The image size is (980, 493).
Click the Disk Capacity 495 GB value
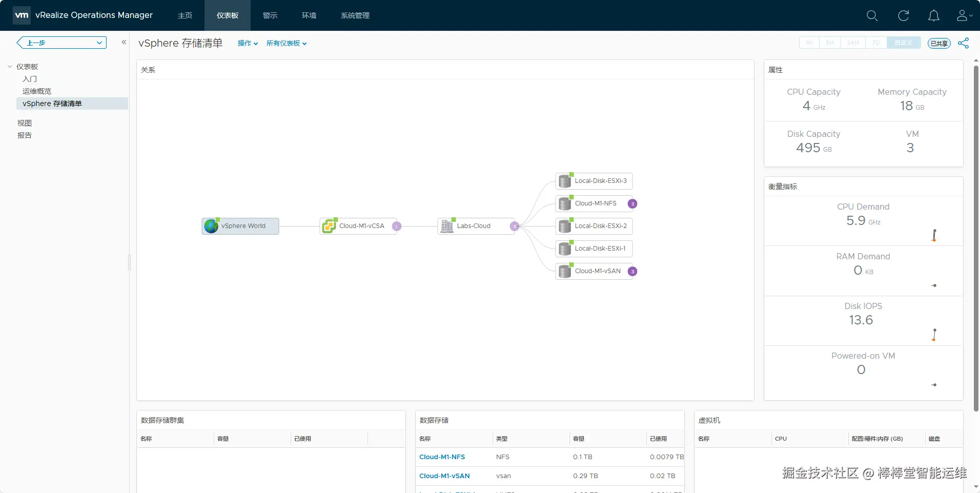click(x=814, y=148)
